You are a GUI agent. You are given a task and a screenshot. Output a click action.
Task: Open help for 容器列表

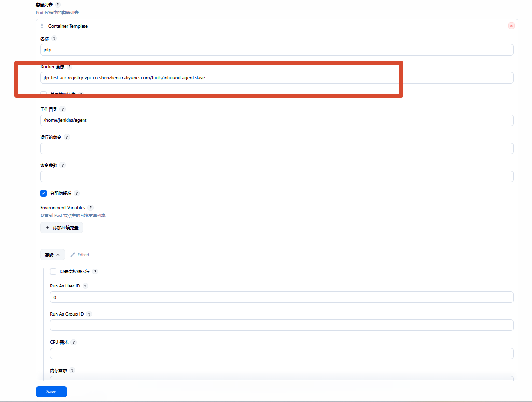(57, 5)
